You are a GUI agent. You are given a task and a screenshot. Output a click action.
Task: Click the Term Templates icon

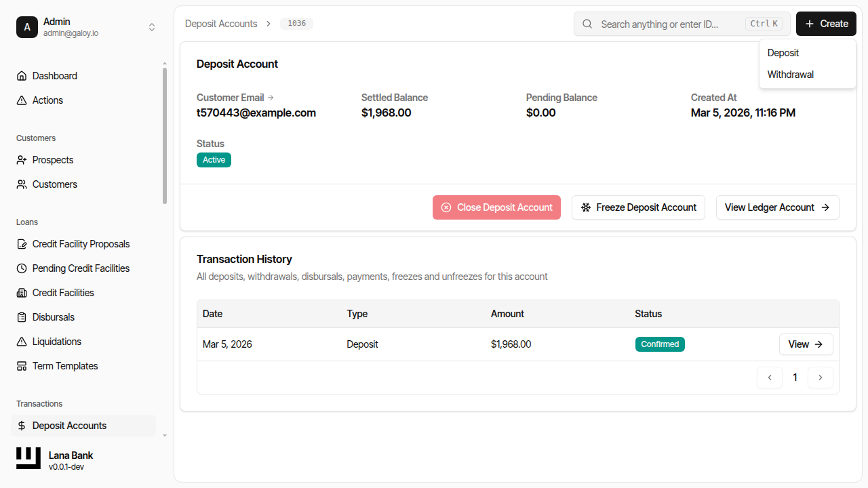click(x=23, y=365)
